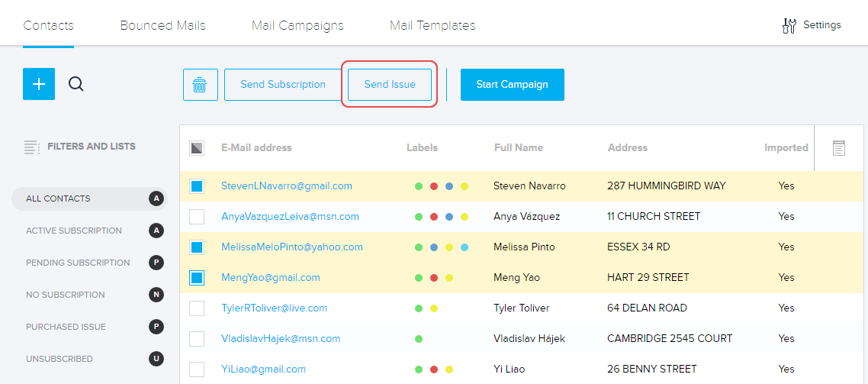The height and width of the screenshot is (384, 868).
Task: Toggle the select-all checkbox in header
Action: (x=197, y=148)
